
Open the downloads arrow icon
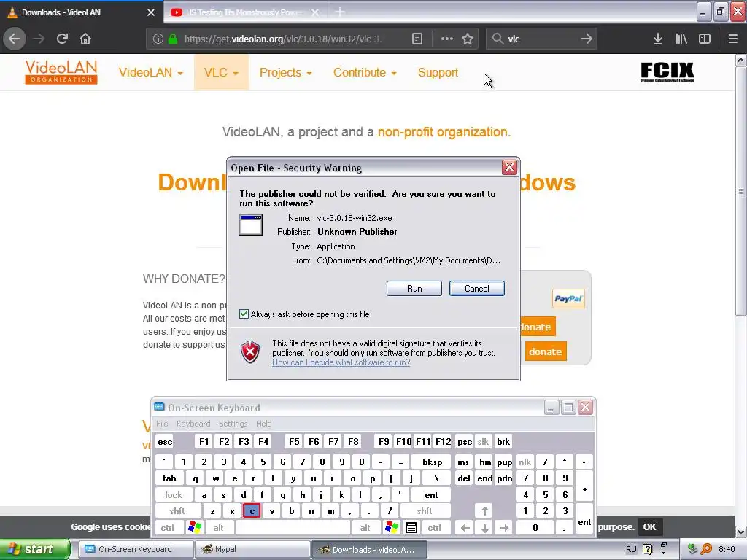pos(658,39)
